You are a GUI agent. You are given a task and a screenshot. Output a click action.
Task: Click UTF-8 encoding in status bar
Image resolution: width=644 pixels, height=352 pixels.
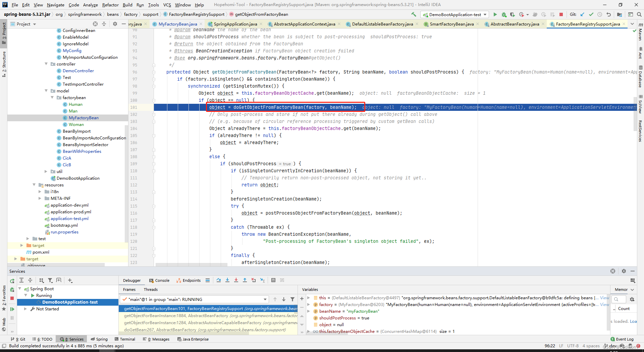pos(573,346)
